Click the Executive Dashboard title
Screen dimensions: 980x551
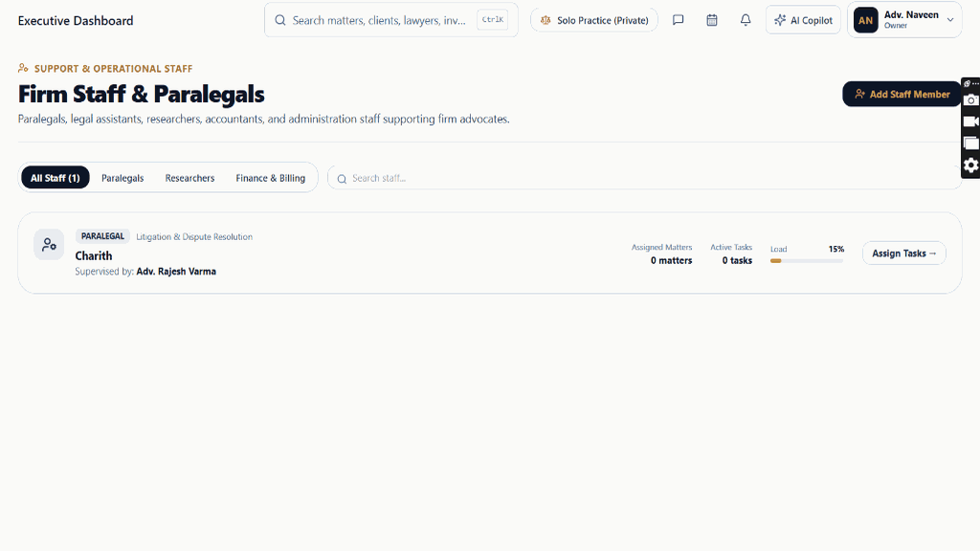(76, 21)
